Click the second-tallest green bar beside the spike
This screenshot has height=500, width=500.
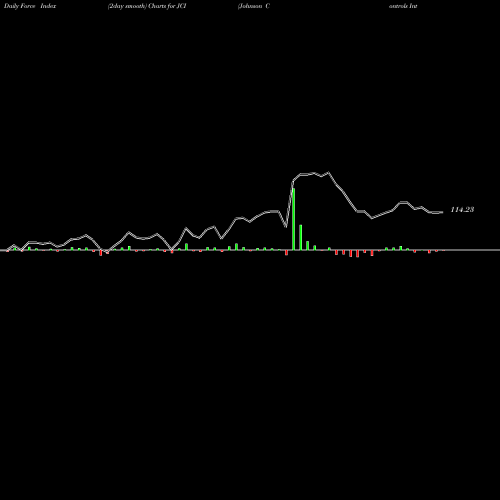301,237
